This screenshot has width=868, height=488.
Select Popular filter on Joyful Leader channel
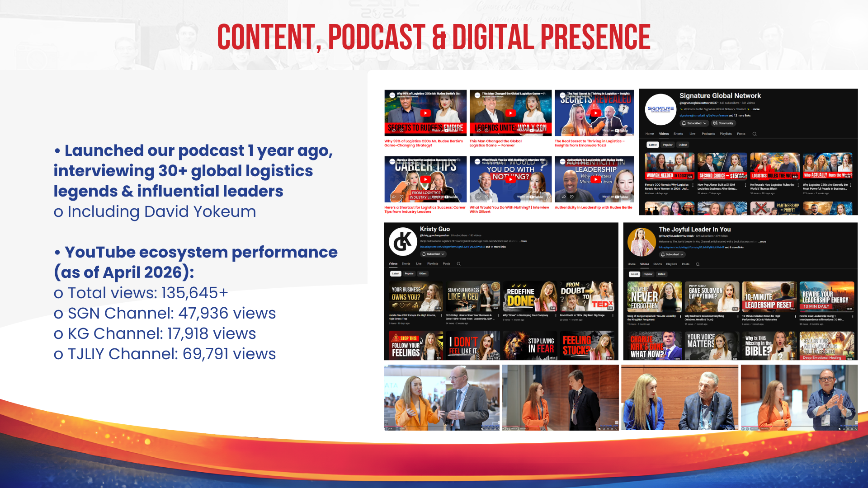(x=648, y=274)
